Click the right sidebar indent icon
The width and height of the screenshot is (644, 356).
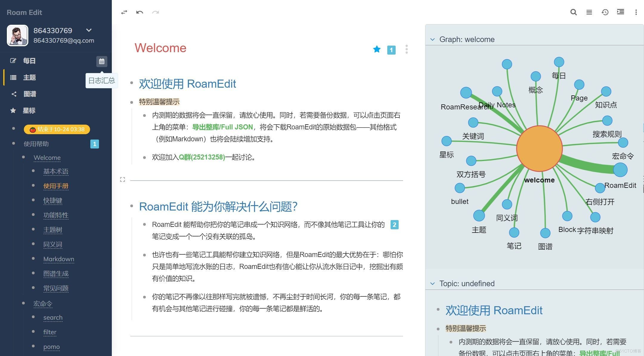620,12
